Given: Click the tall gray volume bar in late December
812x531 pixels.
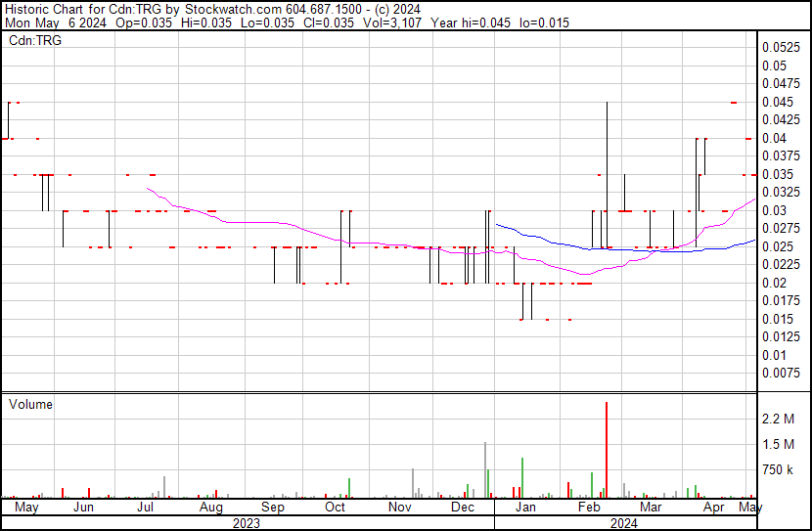Looking at the screenshot, I should [x=485, y=470].
